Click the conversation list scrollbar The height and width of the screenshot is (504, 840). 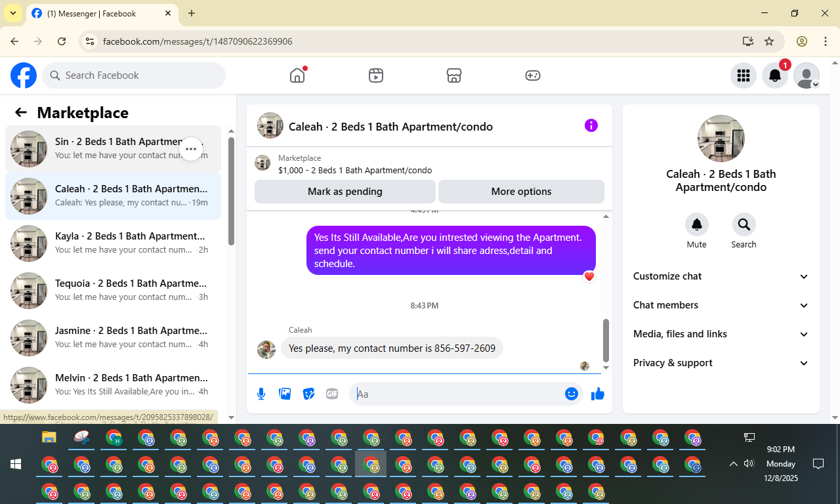pos(231,190)
